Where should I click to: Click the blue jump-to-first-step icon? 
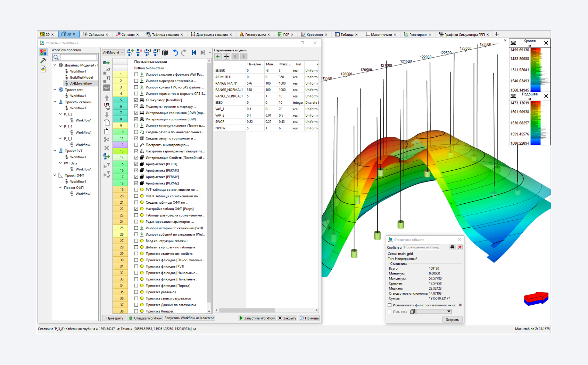tap(194, 52)
